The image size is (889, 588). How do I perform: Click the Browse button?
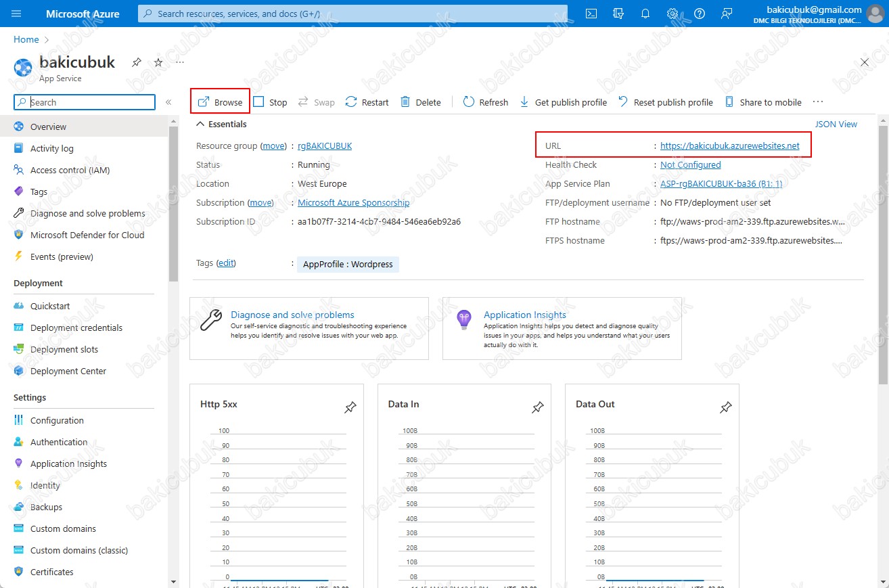220,102
